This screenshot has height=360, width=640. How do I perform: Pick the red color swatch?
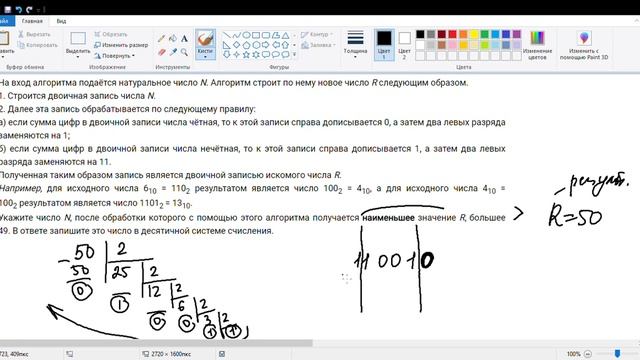pyautogui.click(x=452, y=34)
